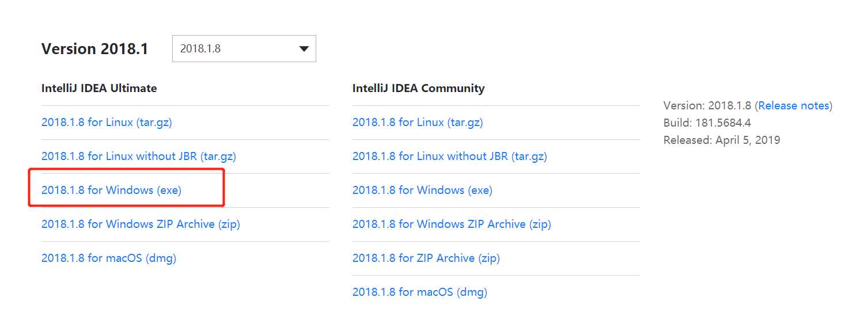Open the 2018.1.8 version dropdown

(x=244, y=49)
